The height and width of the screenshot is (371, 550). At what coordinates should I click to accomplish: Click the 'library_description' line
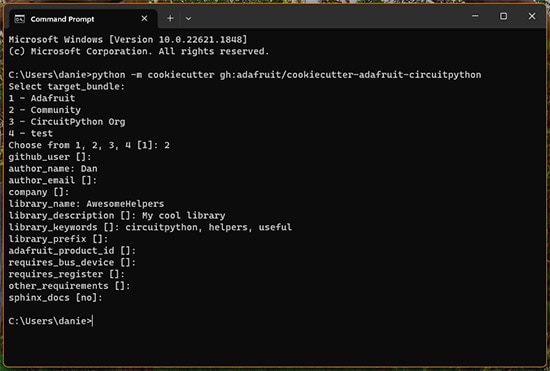click(x=117, y=216)
